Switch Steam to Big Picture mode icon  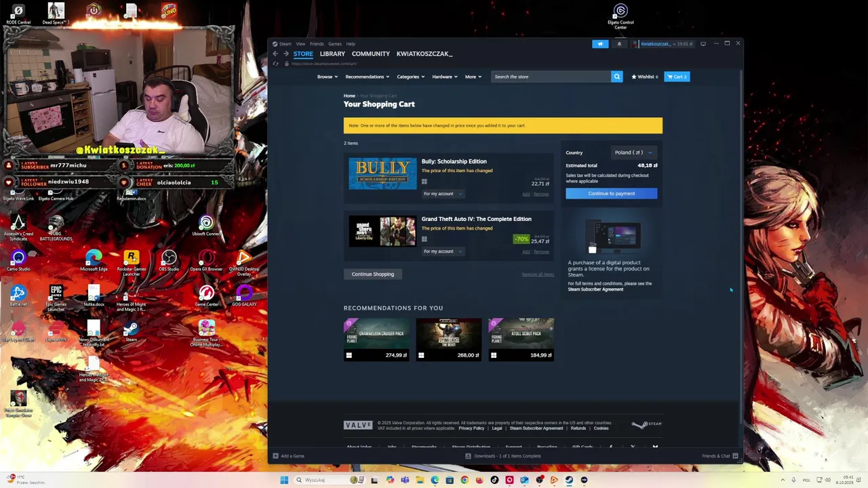[x=703, y=44]
